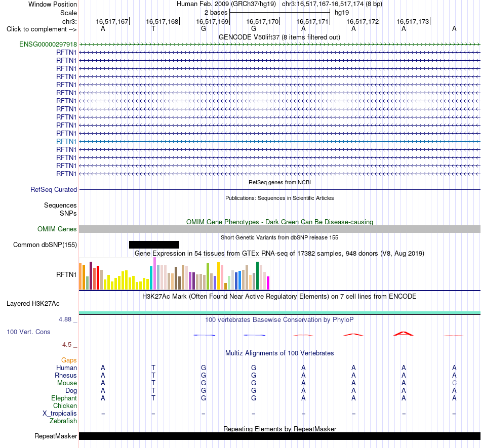The height and width of the screenshot is (448, 481).
Task: Click the GENCODE V50lift37 track title
Action: tap(279, 37)
